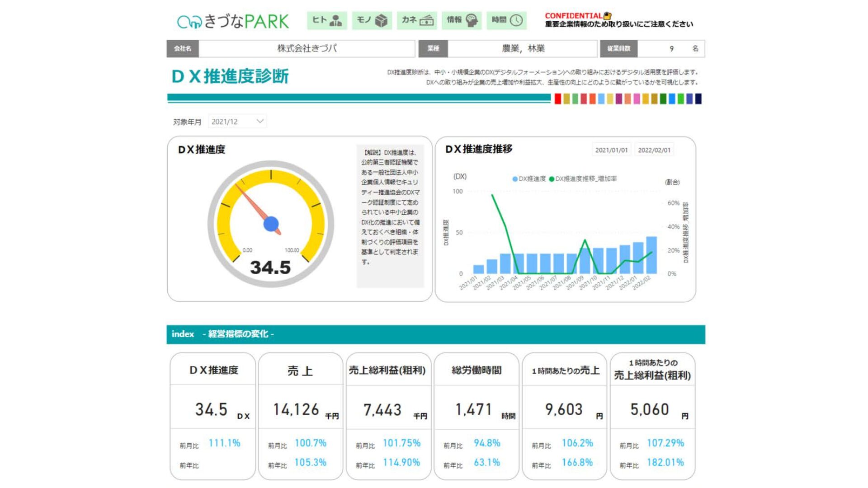The width and height of the screenshot is (868, 488).
Task: Open the モノ box icon tab
Action: (x=372, y=20)
